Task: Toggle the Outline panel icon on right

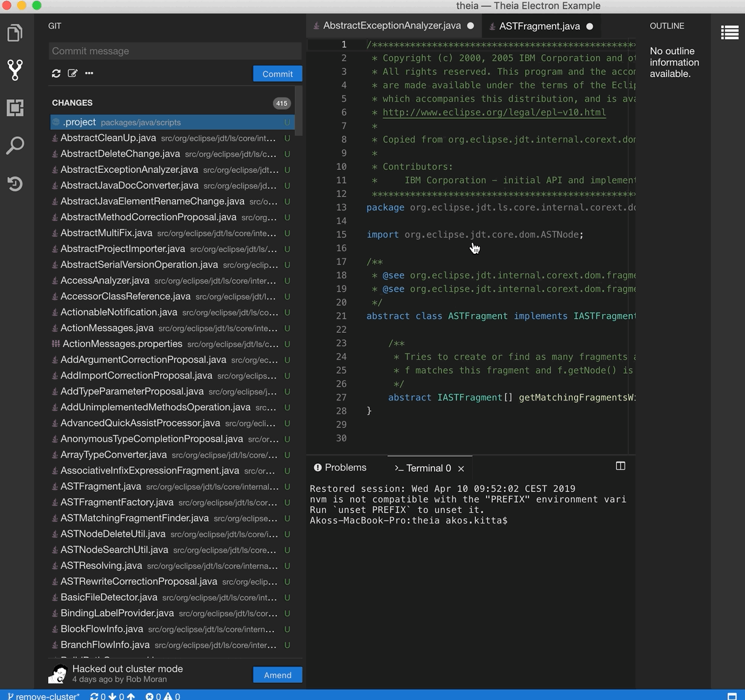Action: point(729,32)
